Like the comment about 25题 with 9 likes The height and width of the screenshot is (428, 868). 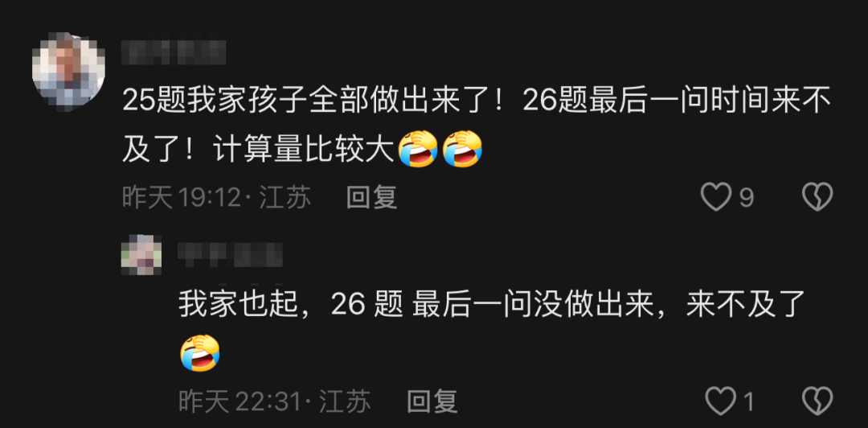[716, 197]
